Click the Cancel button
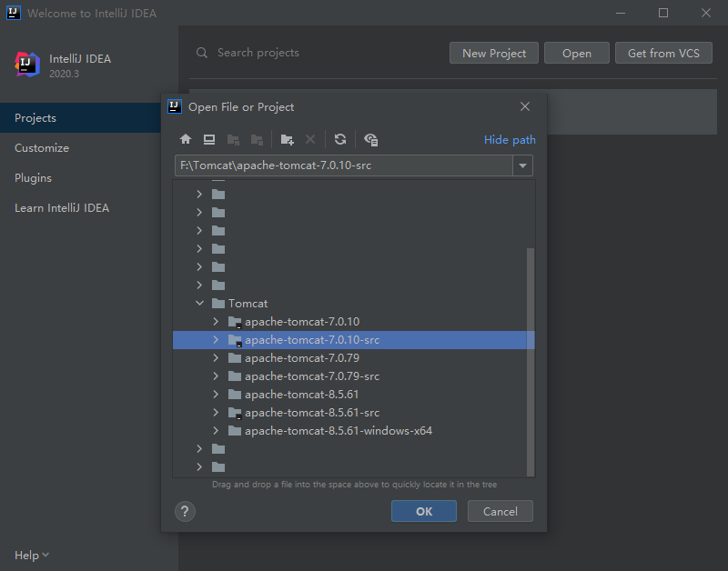The image size is (728, 571). 500,511
